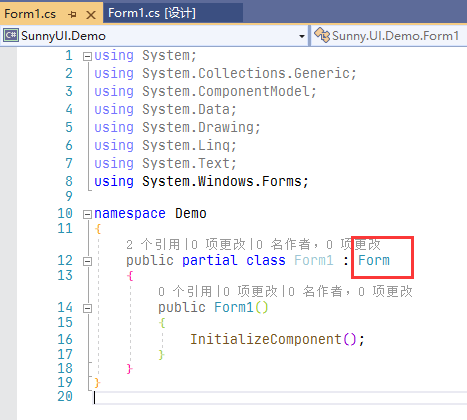Open the Sunny.UI.Demo.Form1 type dropdown
The height and width of the screenshot is (420, 467).
(x=389, y=36)
